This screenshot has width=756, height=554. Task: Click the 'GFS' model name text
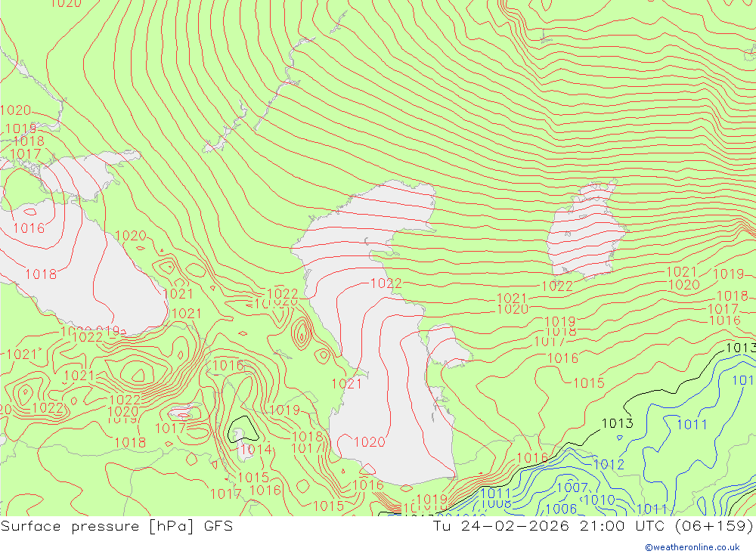[218, 526]
